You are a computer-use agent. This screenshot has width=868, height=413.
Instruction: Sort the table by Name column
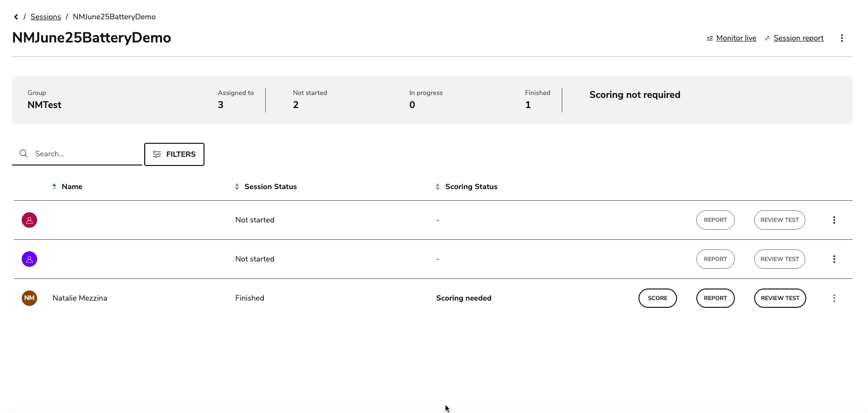(x=71, y=187)
